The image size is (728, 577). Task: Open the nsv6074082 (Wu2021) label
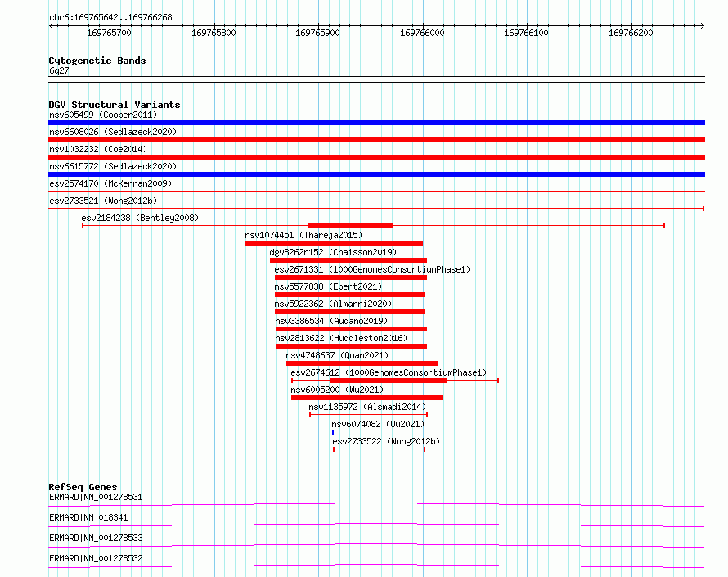[x=378, y=424]
